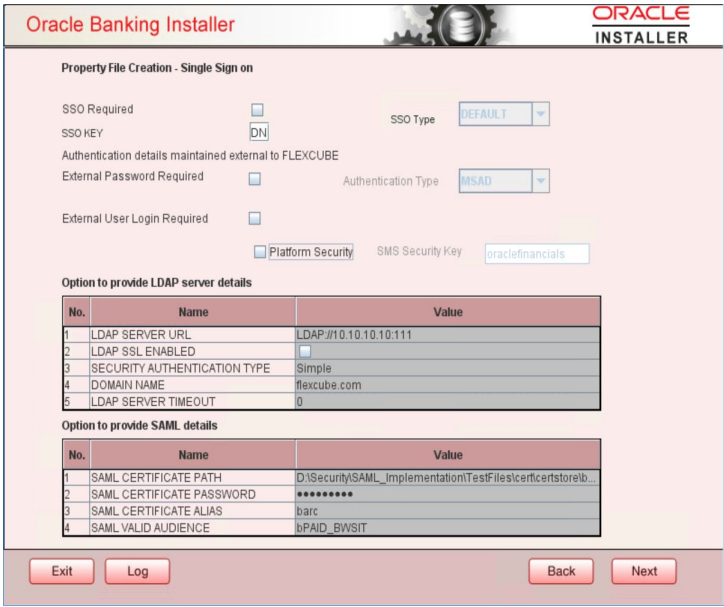The height and width of the screenshot is (607, 724).
Task: Toggle the Platform Security checkbox
Action: [260, 252]
